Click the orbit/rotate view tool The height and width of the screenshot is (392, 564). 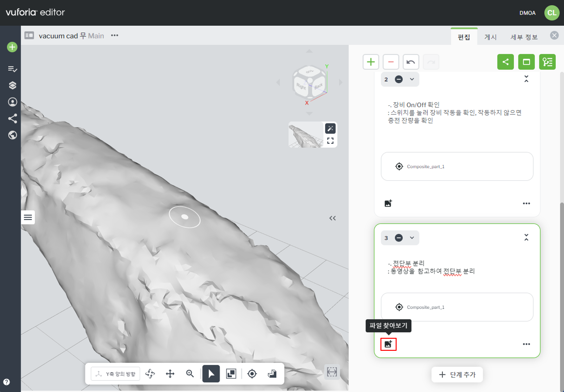tap(150, 374)
